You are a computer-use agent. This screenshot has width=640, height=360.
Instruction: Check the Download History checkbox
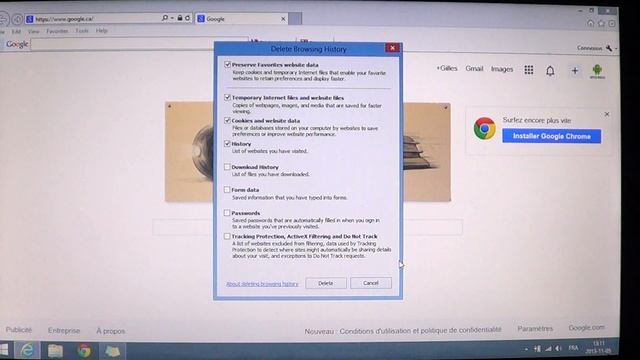point(227,167)
